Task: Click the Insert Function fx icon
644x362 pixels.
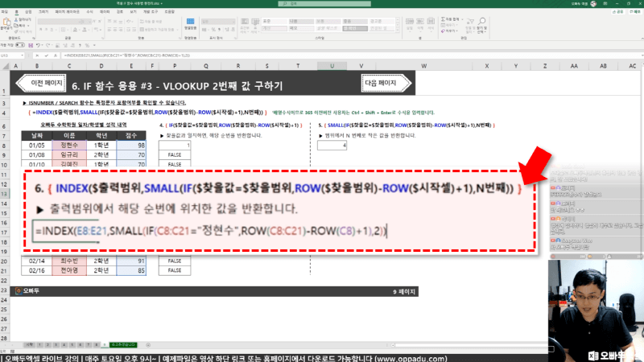Action: click(x=56, y=56)
